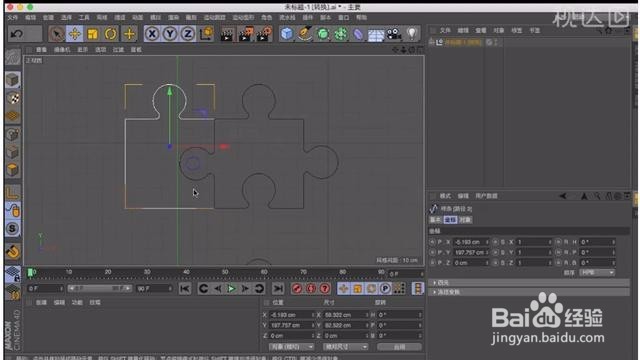640x360 pixels.
Task: Add a Camera object from toolbar
Action: pyautogui.click(x=394, y=34)
